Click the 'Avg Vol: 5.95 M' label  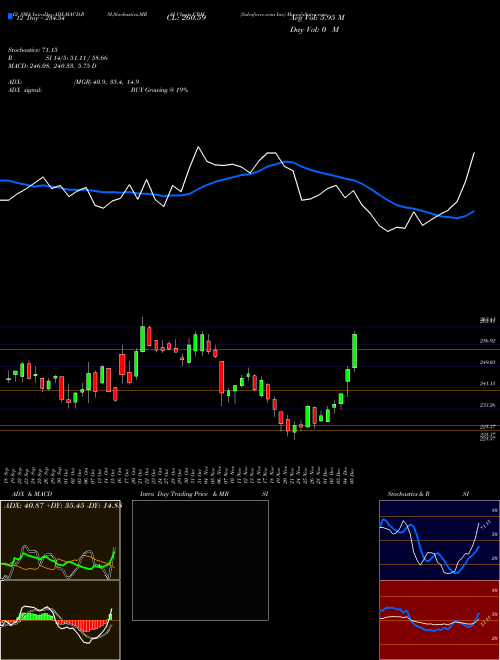317,18
